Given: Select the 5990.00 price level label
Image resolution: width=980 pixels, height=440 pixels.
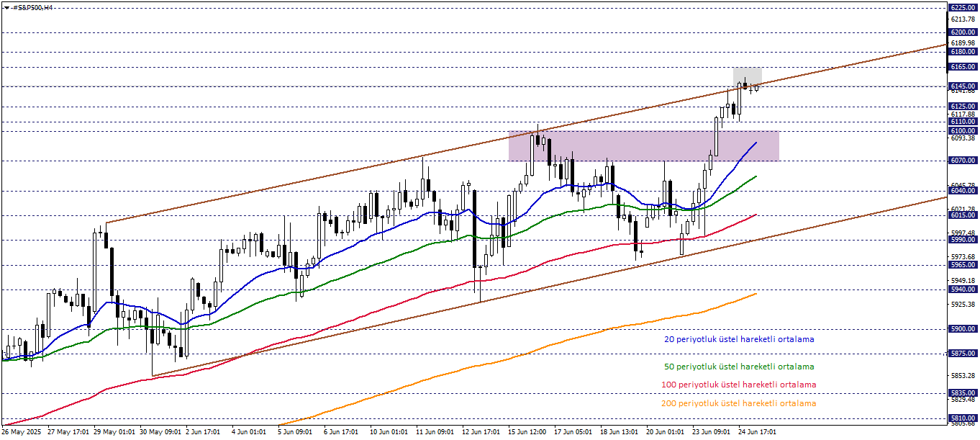Looking at the screenshot, I should pyautogui.click(x=963, y=240).
